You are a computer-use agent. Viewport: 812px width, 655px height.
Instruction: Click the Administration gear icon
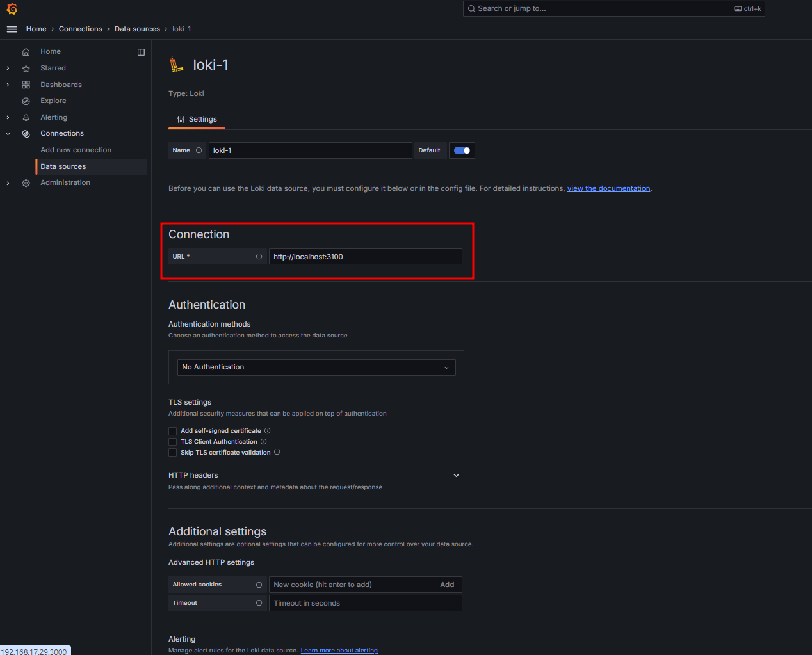click(26, 183)
